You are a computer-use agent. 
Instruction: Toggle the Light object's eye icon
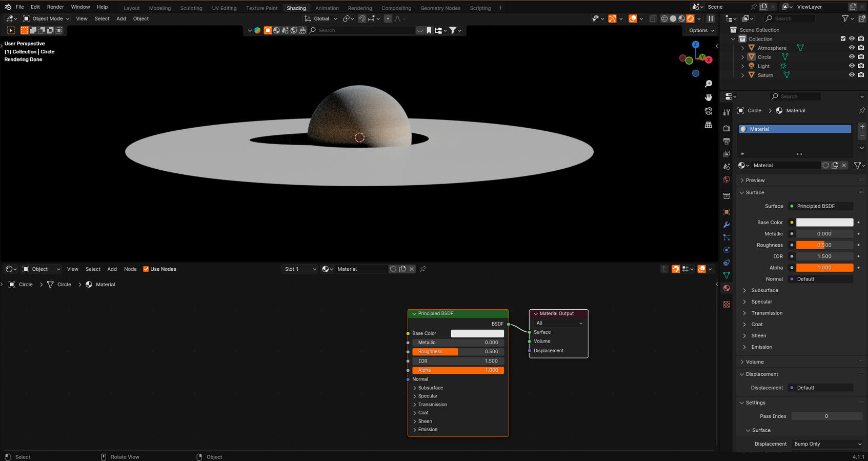pyautogui.click(x=852, y=66)
